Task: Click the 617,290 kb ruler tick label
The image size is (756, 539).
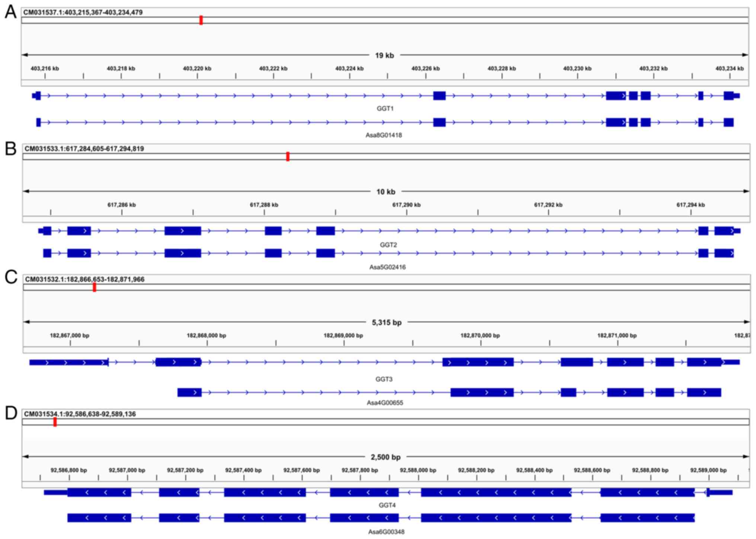Action: [x=406, y=205]
